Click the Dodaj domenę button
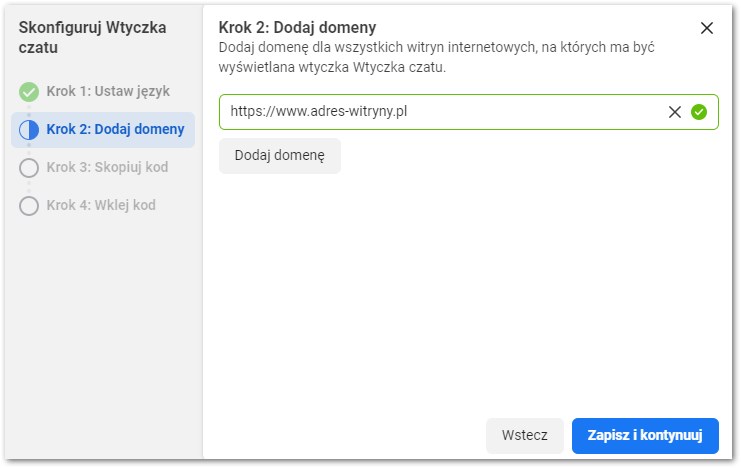 tap(279, 156)
